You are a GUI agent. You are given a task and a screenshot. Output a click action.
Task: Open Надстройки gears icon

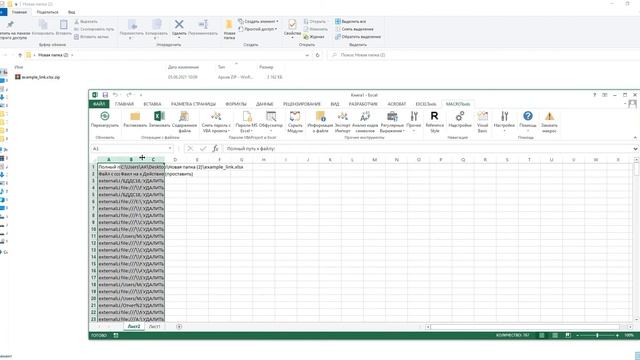[460, 116]
